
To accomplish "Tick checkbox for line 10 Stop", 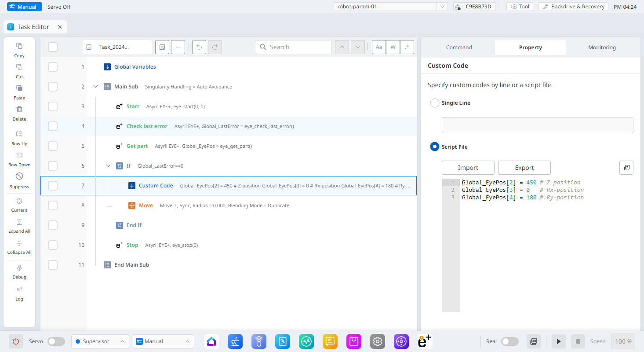I will [x=53, y=245].
